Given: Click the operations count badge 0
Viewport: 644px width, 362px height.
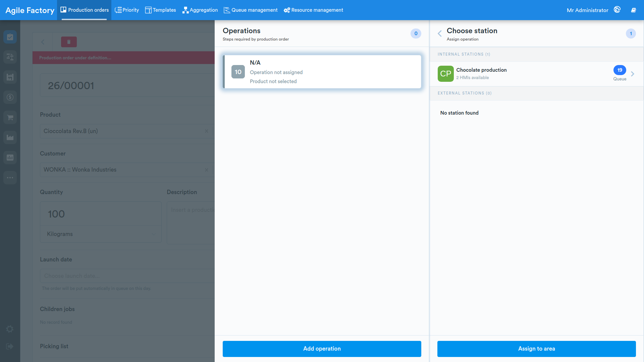Looking at the screenshot, I should pos(416,34).
